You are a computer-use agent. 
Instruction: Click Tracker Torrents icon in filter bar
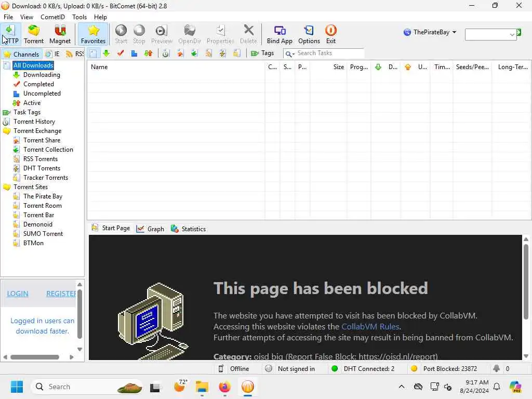coord(237,54)
